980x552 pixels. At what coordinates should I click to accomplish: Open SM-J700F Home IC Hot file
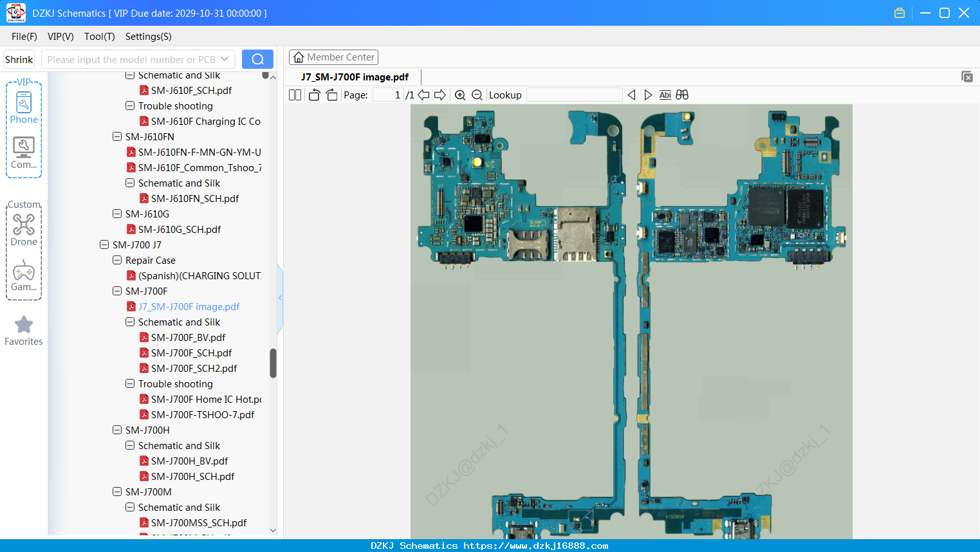(x=206, y=399)
